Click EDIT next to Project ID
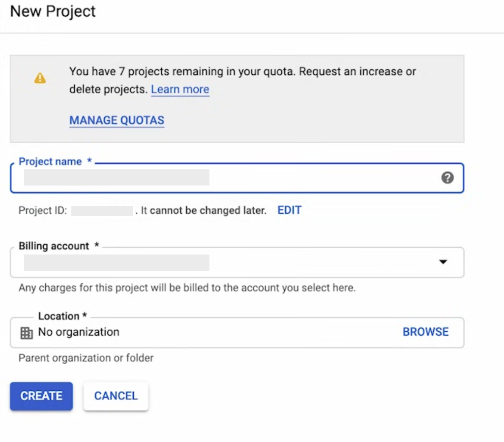Image resolution: width=504 pixels, height=442 pixels. pos(289,211)
